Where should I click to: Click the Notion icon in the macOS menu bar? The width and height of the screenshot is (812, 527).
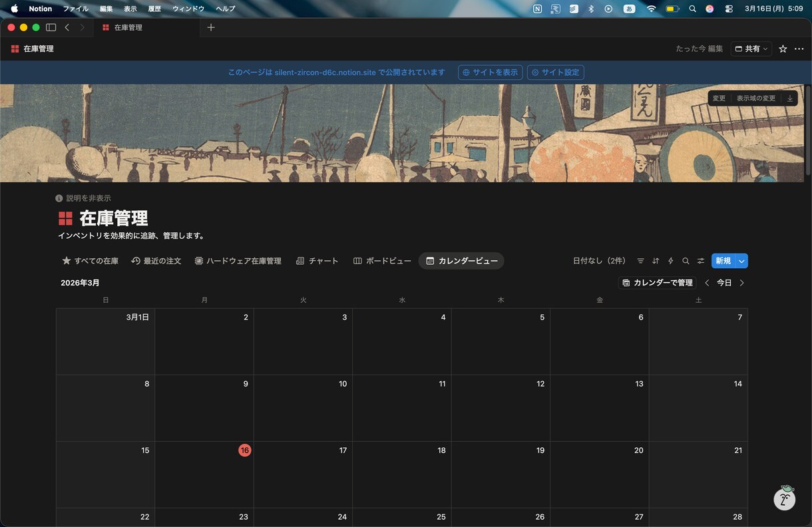click(538, 9)
